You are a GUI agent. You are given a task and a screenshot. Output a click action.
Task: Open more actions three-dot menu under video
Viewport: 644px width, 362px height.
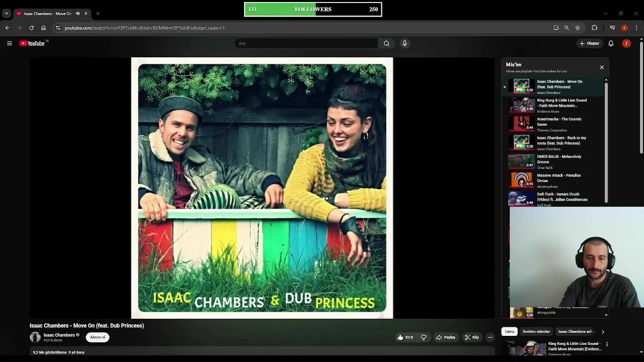click(x=490, y=337)
